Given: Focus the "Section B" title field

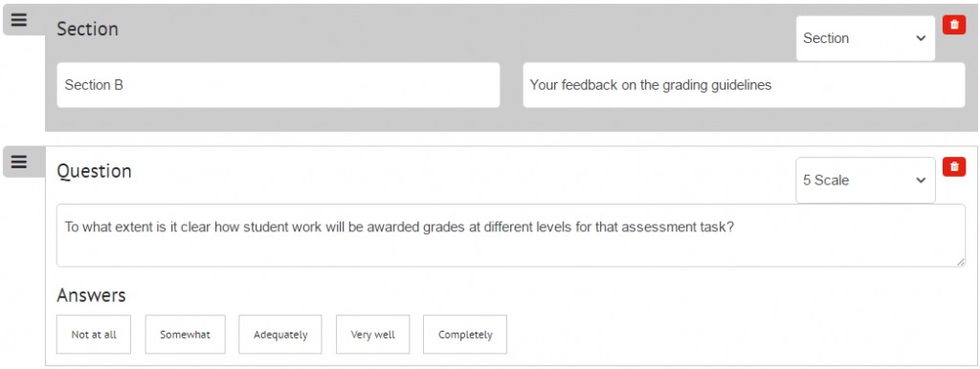Looking at the screenshot, I should click(x=278, y=85).
